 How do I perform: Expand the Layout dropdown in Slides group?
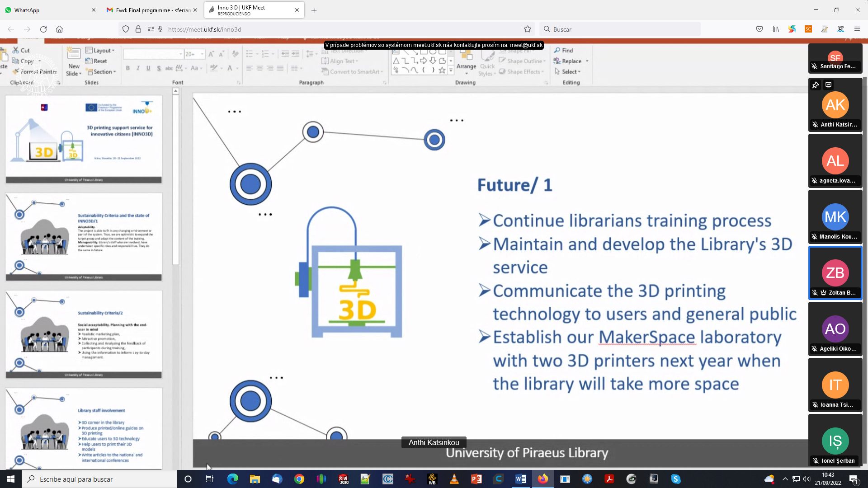coord(100,51)
